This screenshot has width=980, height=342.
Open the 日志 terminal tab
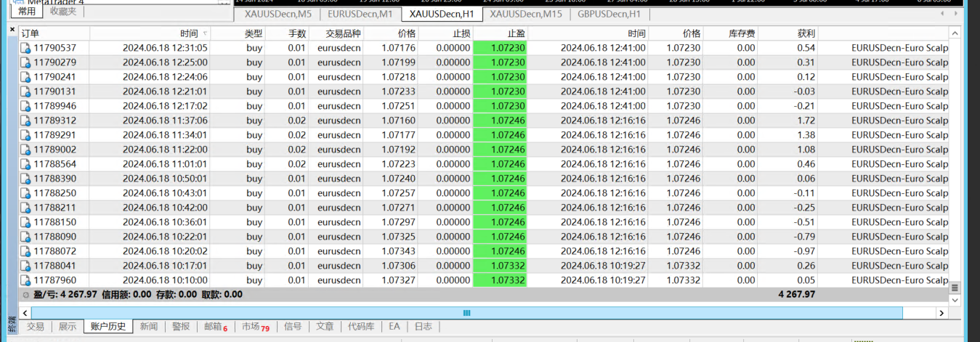423,327
